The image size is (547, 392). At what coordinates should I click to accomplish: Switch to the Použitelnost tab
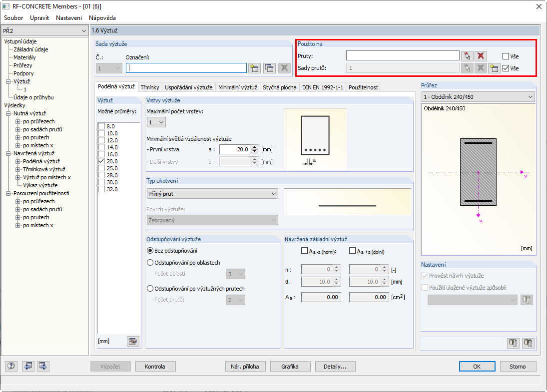point(363,87)
